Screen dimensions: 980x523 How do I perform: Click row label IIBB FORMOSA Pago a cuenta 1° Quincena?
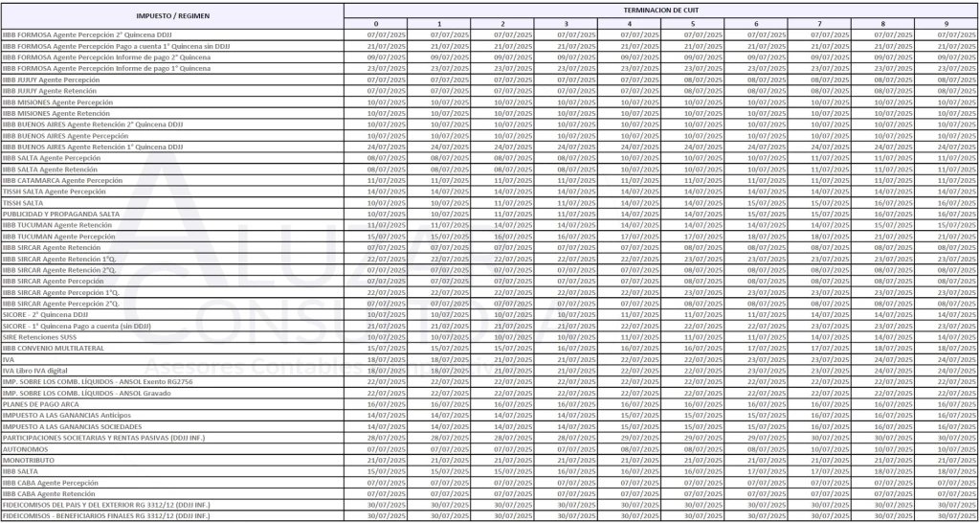click(x=117, y=46)
